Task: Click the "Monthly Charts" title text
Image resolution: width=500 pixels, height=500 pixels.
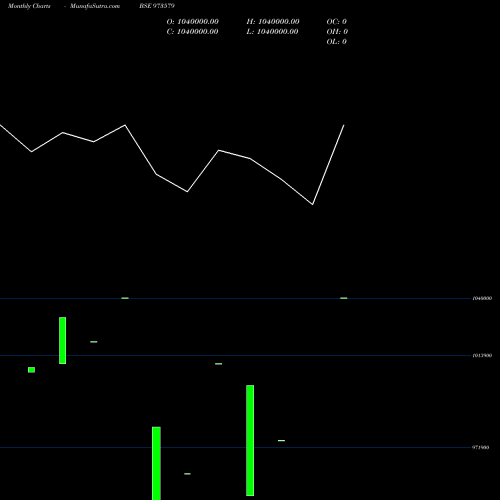Action: pos(29,6)
